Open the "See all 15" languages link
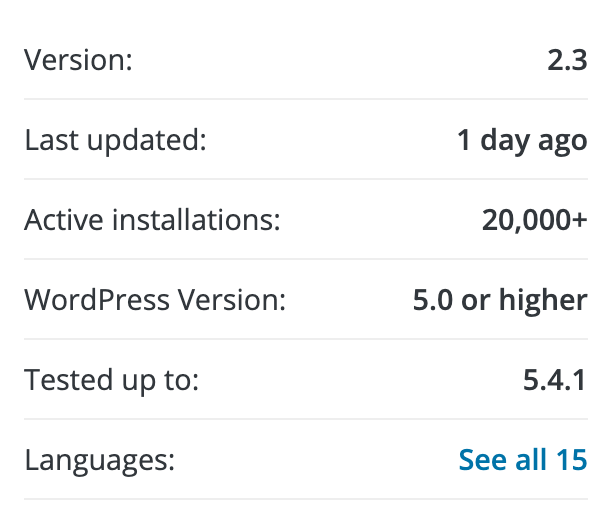 pos(522,460)
